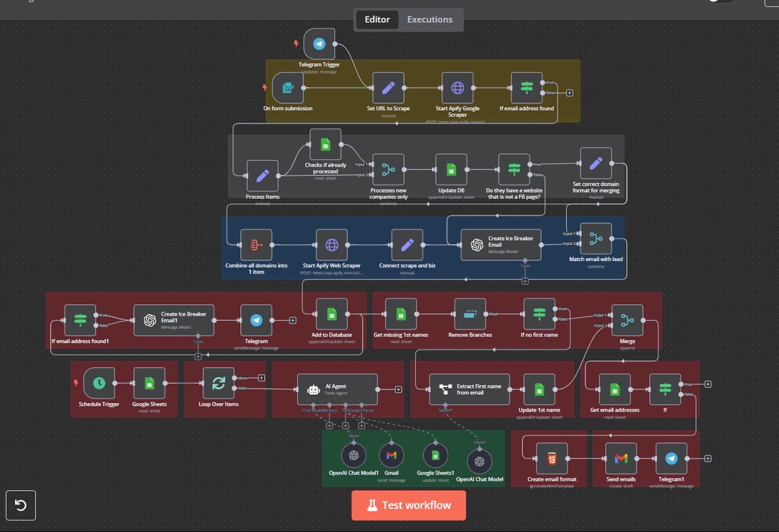779x532 pixels.
Task: Select Get missing 1st names node
Action: tap(401, 314)
